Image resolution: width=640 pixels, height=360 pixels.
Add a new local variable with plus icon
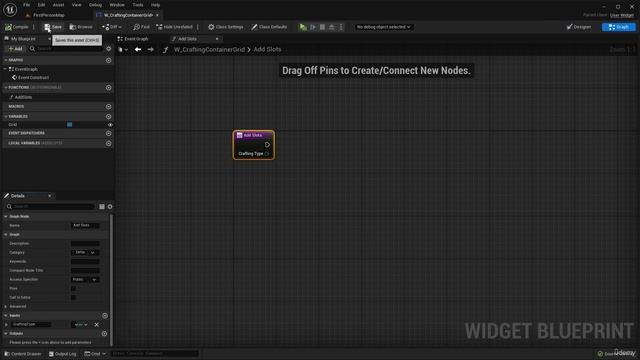click(x=109, y=143)
